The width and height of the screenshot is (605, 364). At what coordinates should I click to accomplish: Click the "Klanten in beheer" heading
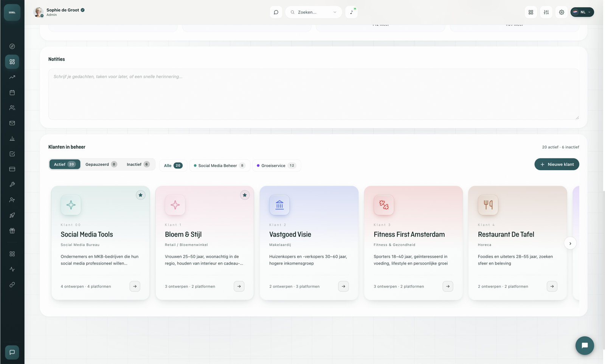(67, 147)
